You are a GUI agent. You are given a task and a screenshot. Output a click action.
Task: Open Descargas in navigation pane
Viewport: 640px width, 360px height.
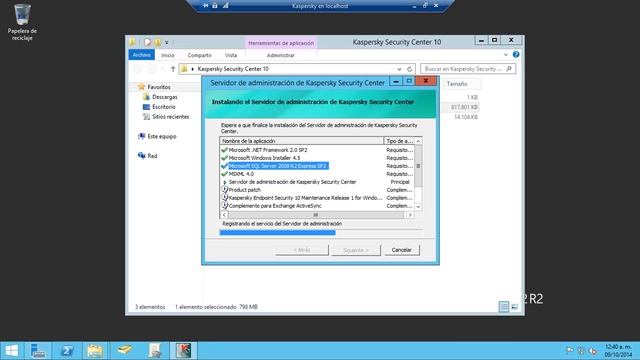[x=164, y=97]
